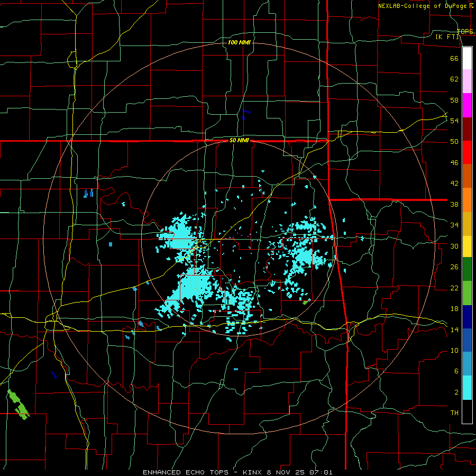This screenshot has height=476, width=476.
Task: Select the light green legend swatch
Action: tap(467, 293)
